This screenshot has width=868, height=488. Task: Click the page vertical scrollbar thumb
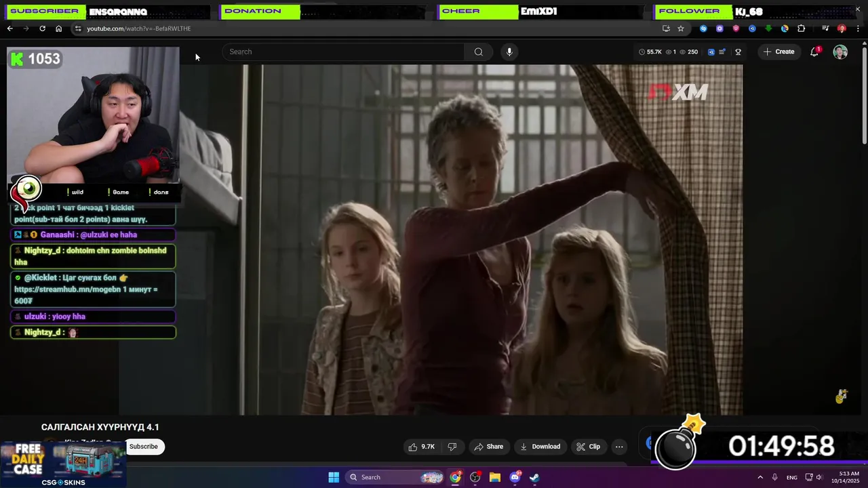pyautogui.click(x=864, y=95)
